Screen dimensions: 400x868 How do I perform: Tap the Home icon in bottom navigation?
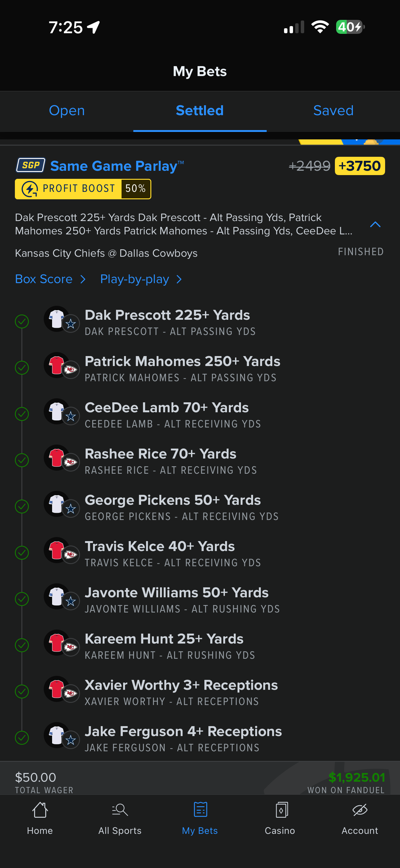[x=40, y=810]
